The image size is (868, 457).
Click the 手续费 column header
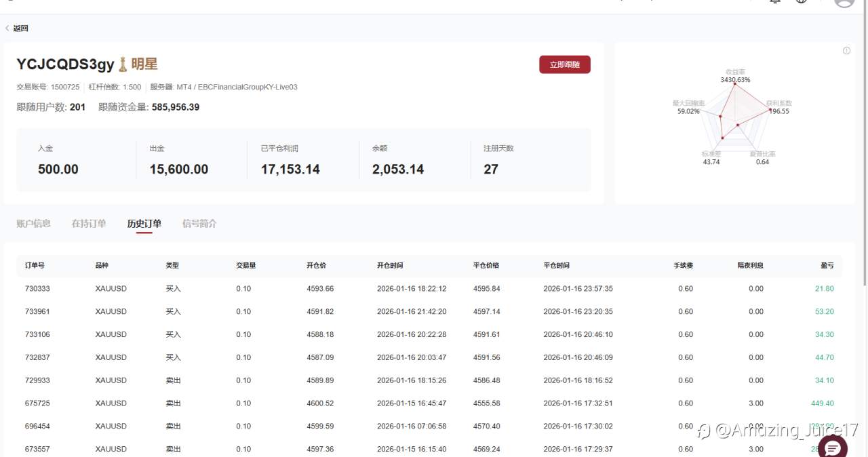(x=684, y=265)
